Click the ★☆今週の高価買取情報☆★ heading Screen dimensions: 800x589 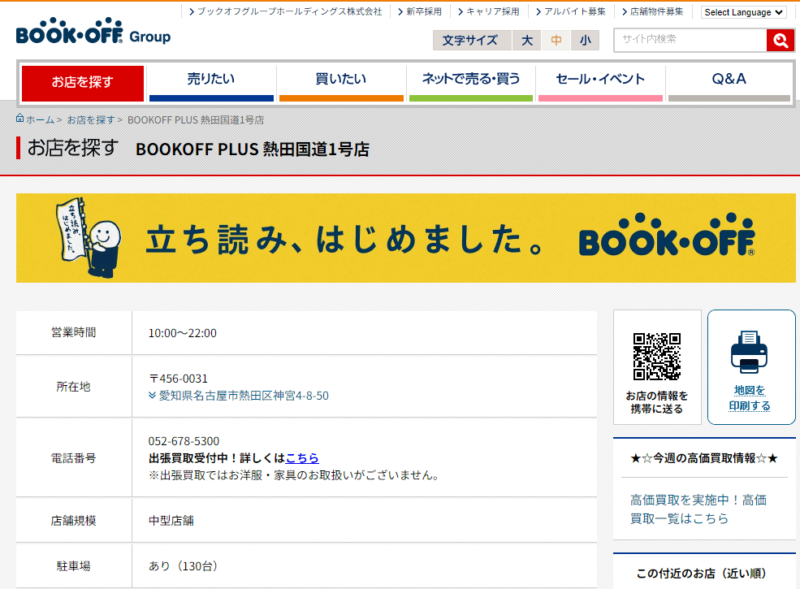704,458
